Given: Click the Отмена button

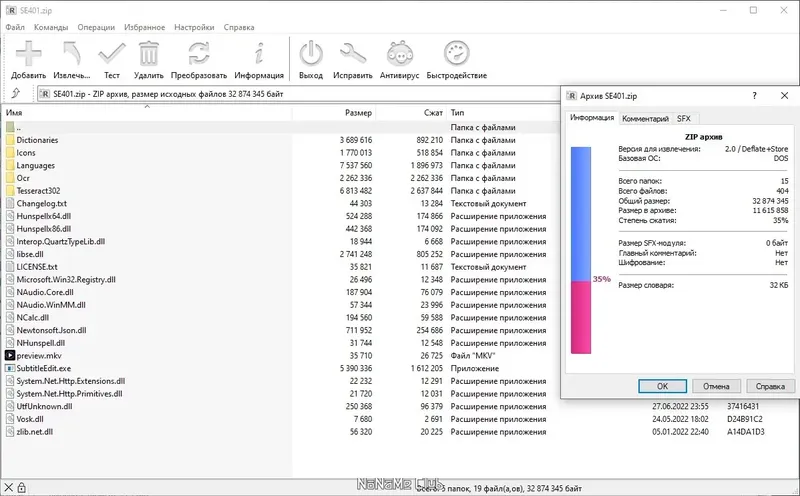Looking at the screenshot, I should tap(716, 386).
